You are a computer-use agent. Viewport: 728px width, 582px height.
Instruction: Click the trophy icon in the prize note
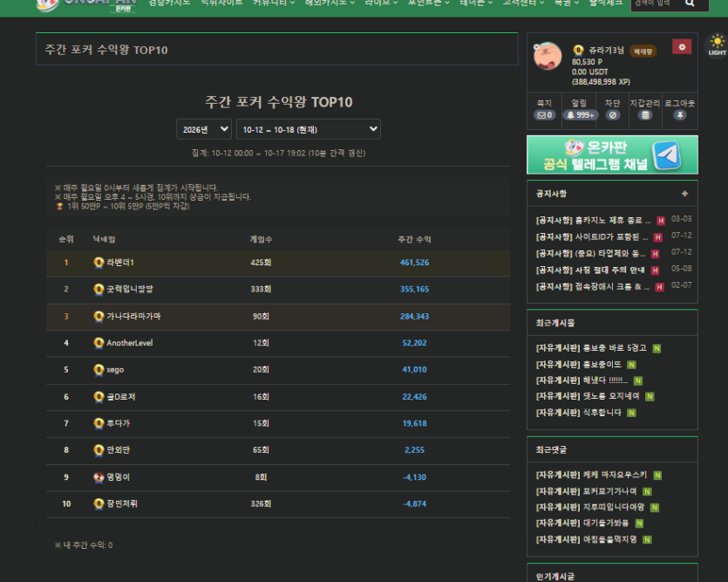[x=59, y=206]
